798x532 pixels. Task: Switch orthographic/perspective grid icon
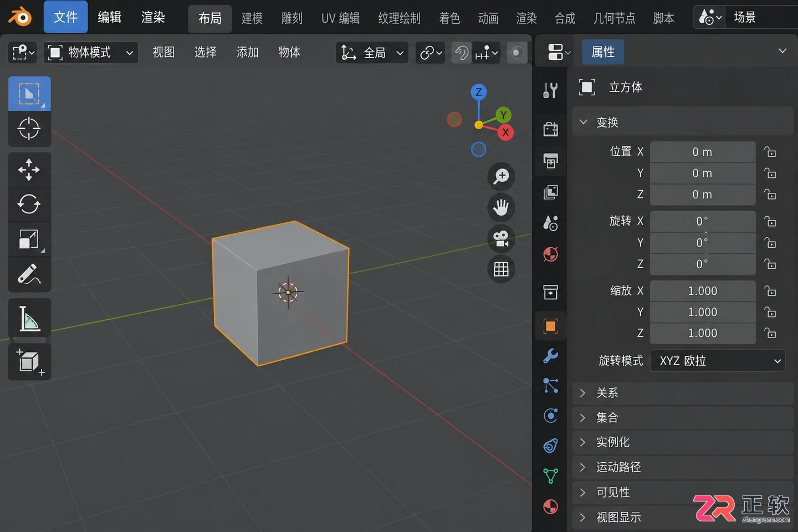click(501, 269)
